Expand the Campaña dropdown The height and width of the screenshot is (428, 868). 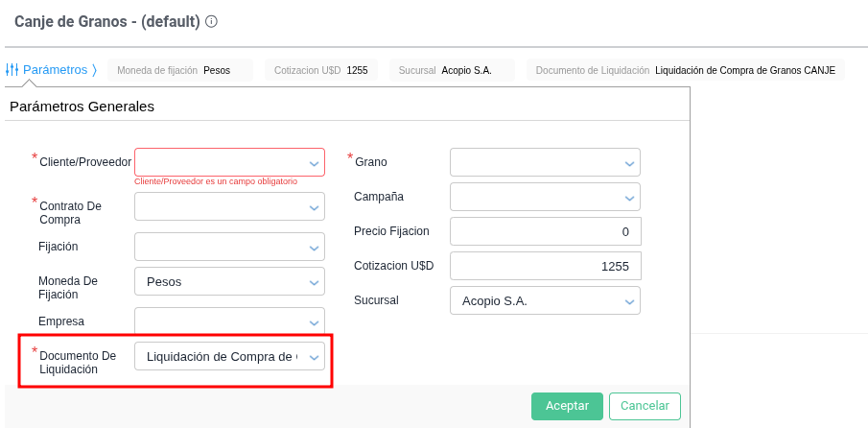click(544, 197)
